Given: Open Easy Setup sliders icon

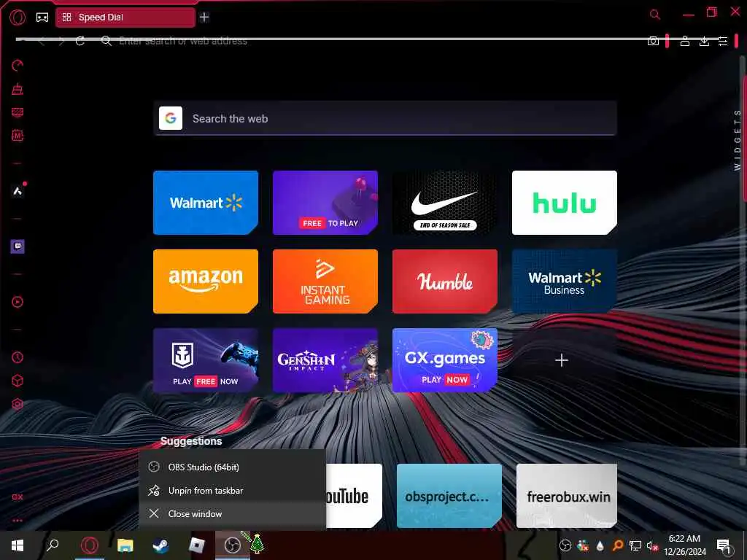Looking at the screenshot, I should pyautogui.click(x=723, y=41).
